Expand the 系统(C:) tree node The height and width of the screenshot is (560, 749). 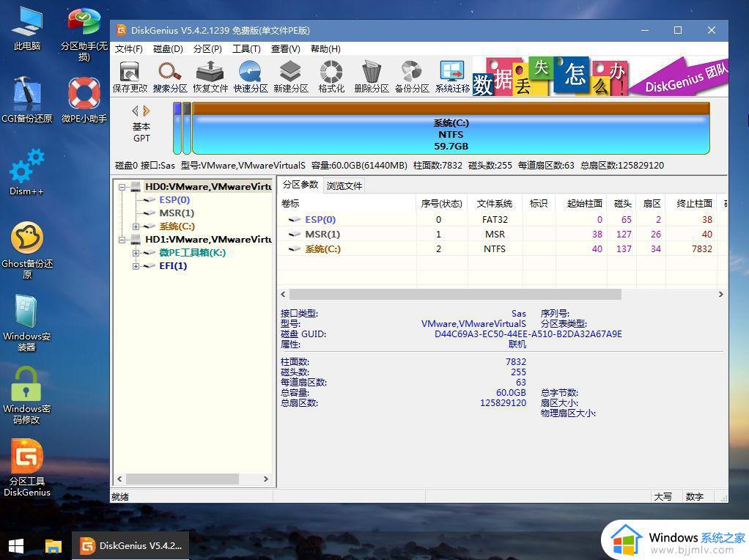136,226
